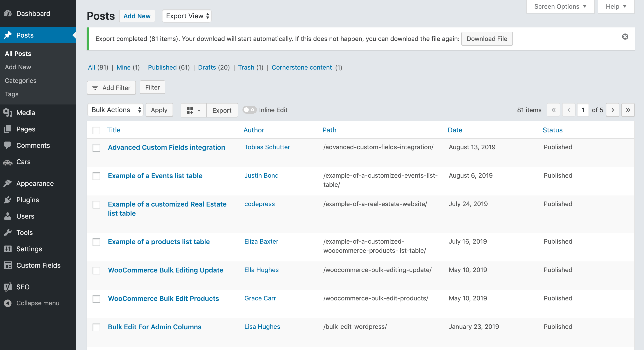Click the Pages icon in sidebar
Viewport: 644px width, 350px height.
point(8,129)
